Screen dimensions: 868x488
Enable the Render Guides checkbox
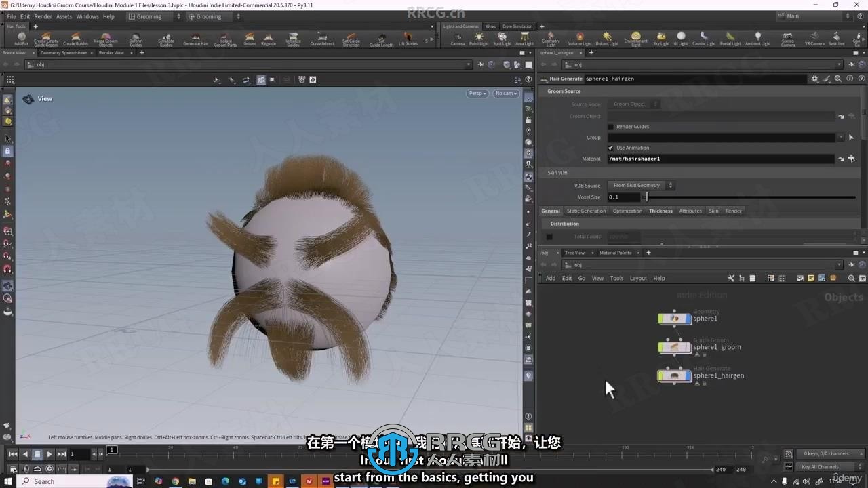click(610, 127)
